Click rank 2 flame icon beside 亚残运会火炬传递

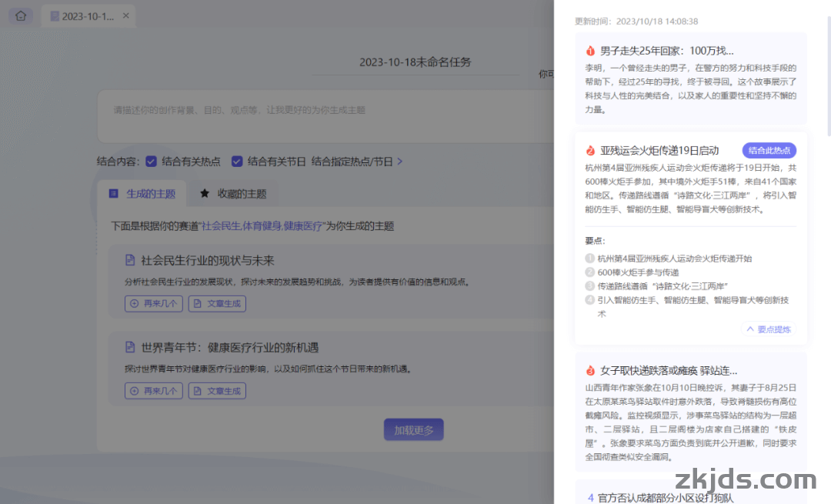[x=590, y=151]
